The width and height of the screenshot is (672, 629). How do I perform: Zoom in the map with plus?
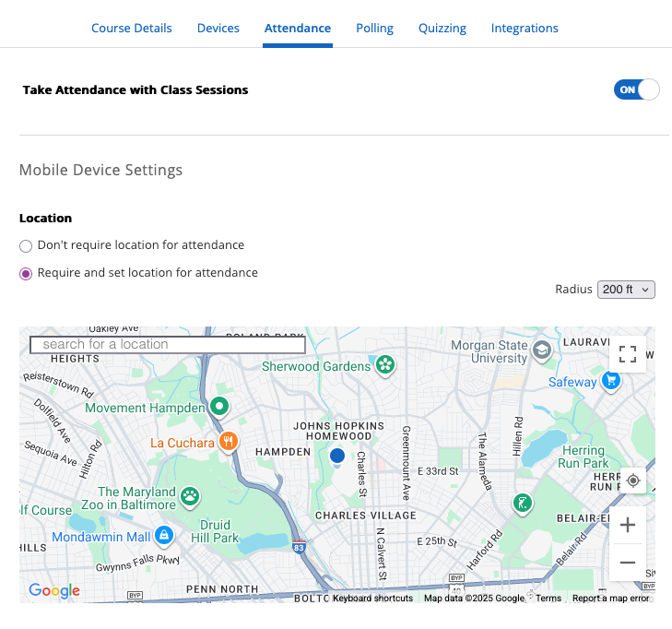tap(628, 525)
